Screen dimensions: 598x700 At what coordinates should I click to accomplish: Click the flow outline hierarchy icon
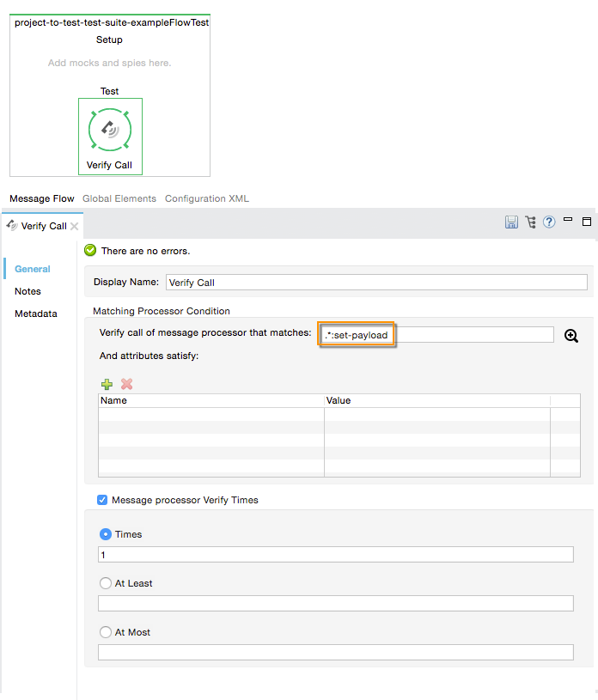(x=530, y=222)
